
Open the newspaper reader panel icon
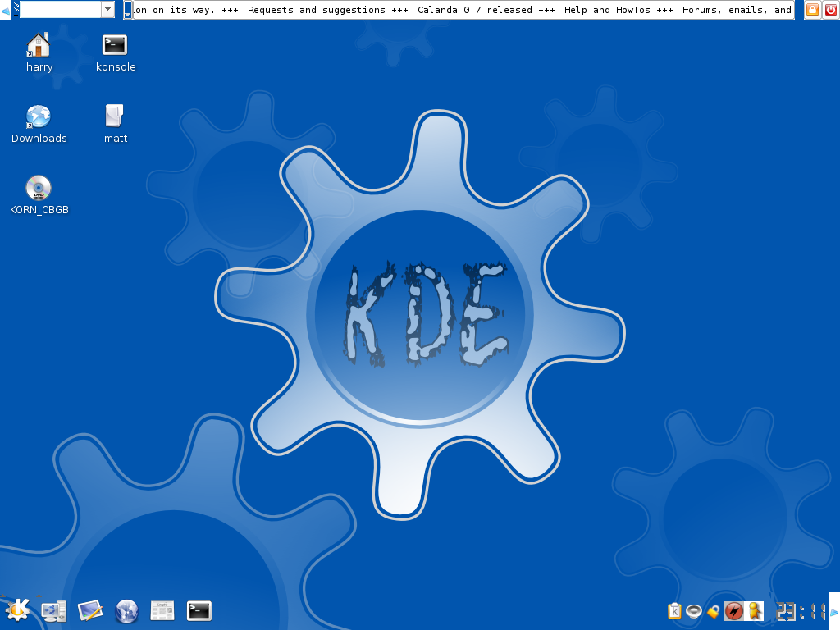[162, 610]
